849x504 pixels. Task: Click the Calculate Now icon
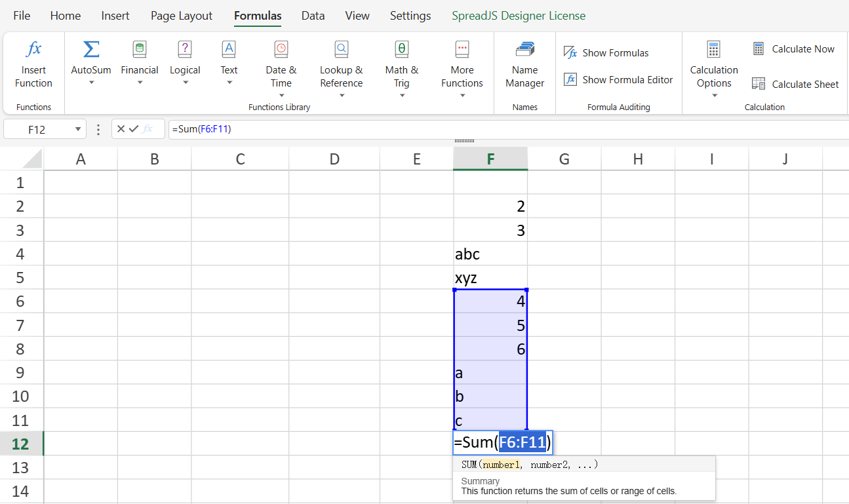pyautogui.click(x=759, y=48)
